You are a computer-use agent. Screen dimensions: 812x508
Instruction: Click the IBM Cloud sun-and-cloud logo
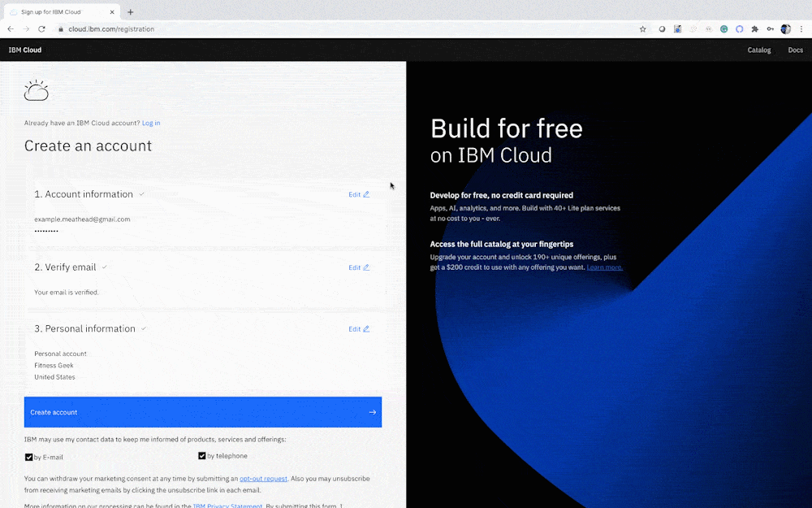(37, 90)
